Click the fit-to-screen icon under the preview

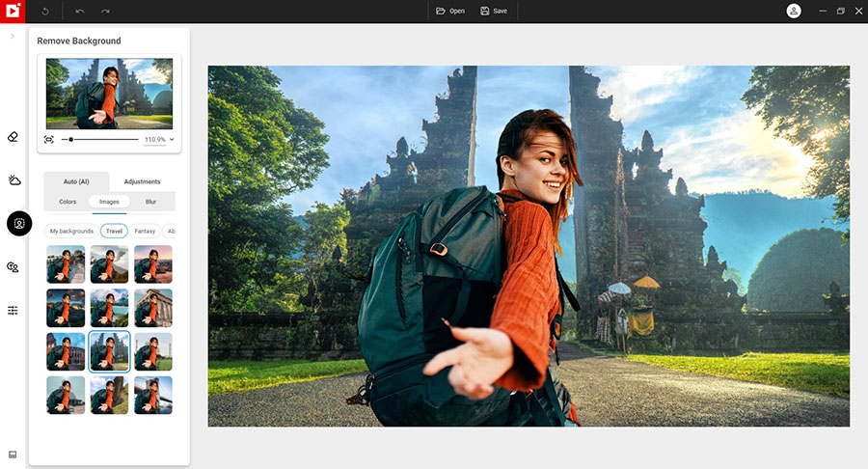coord(49,140)
